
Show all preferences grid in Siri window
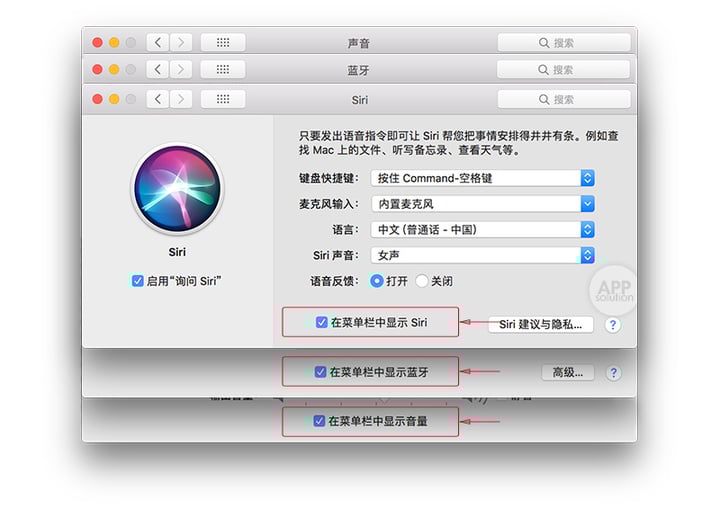pos(223,99)
